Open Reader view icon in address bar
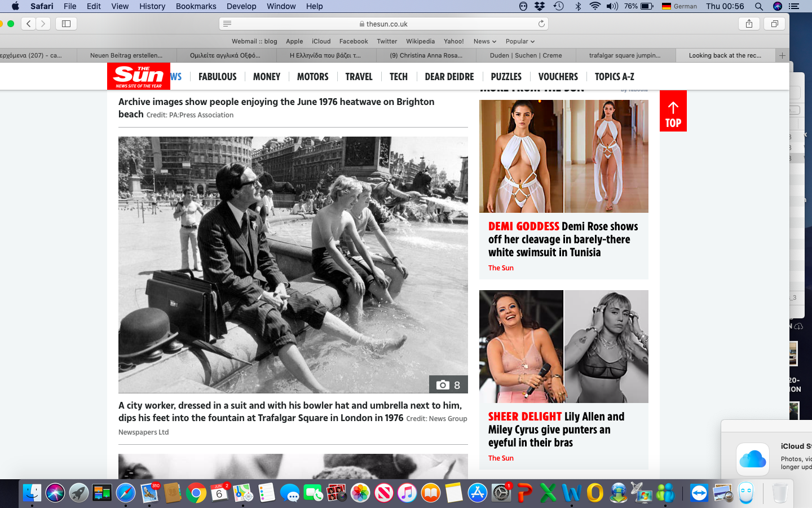 point(227,24)
